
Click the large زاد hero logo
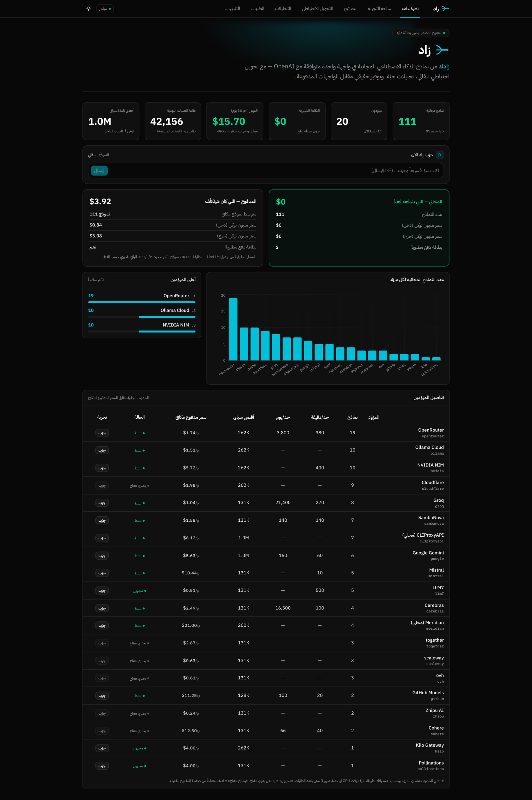(433, 50)
